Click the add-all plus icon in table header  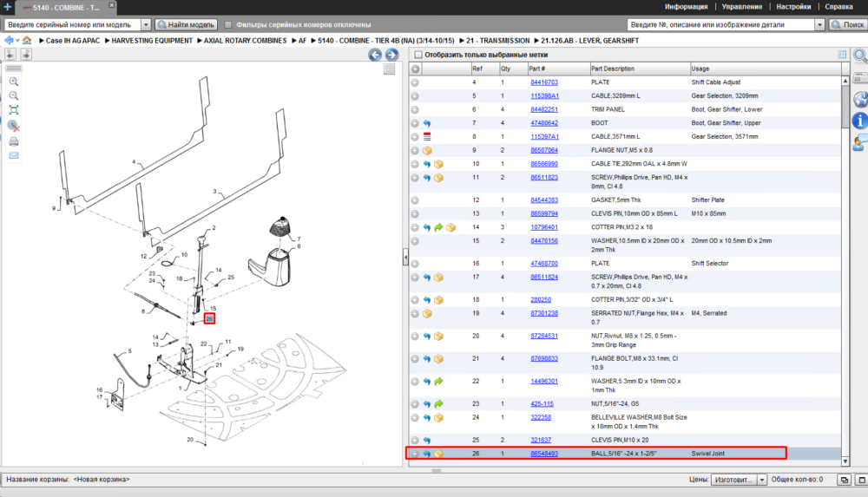[415, 69]
